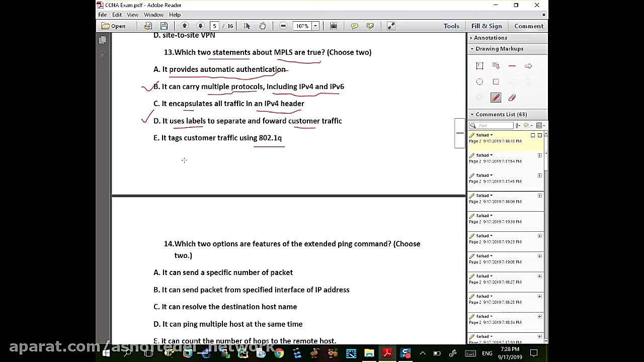Open Google Chrome from the taskbar

(279, 353)
